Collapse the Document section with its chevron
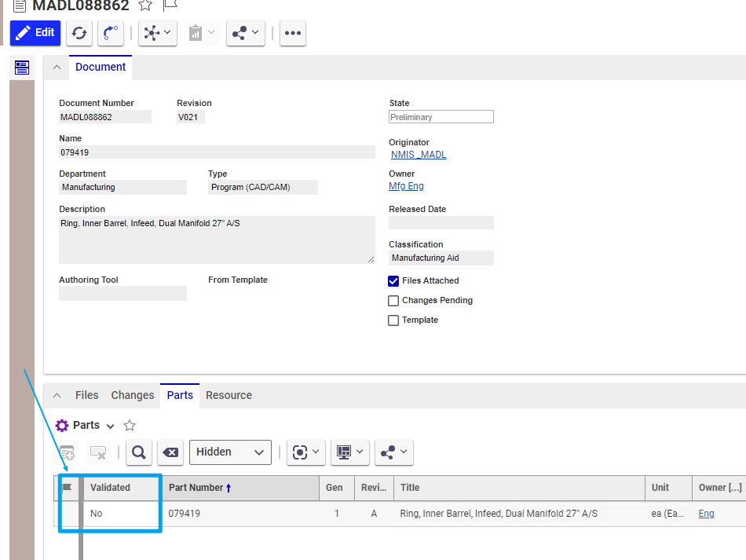746x560 pixels. [57, 68]
